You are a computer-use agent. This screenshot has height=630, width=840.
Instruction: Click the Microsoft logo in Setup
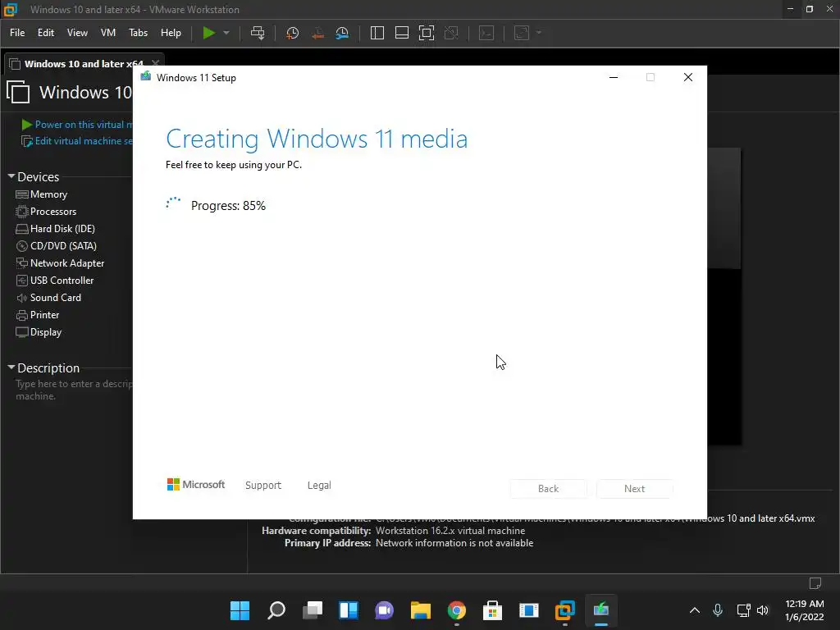pyautogui.click(x=196, y=484)
